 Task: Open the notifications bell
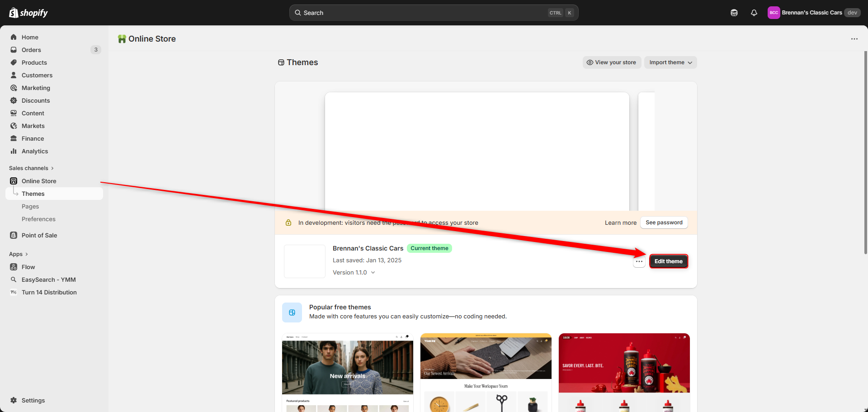tap(754, 13)
